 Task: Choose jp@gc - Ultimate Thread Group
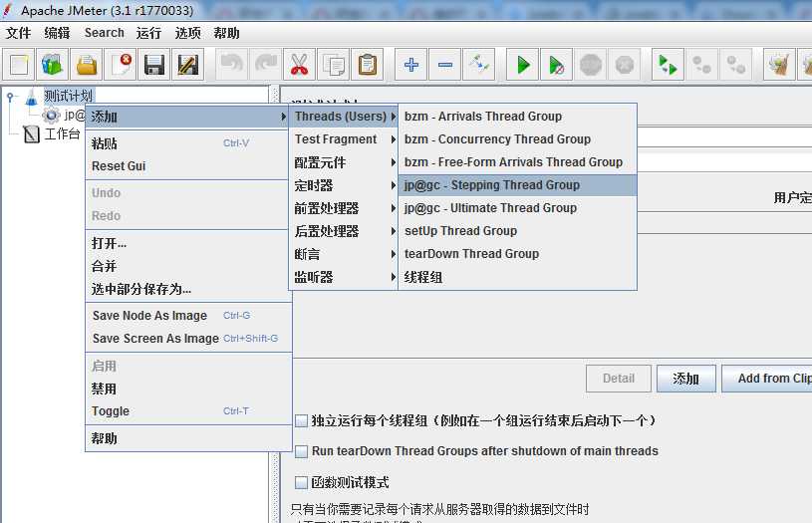click(x=517, y=208)
